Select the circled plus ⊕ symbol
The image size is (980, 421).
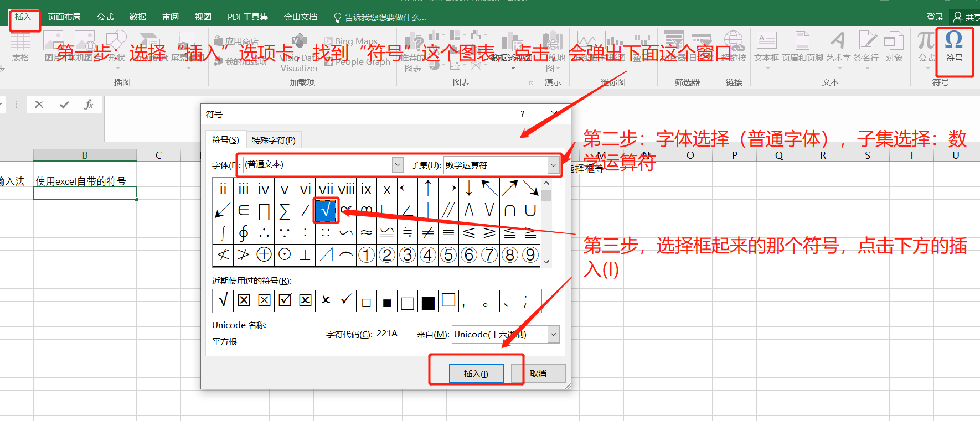(264, 254)
